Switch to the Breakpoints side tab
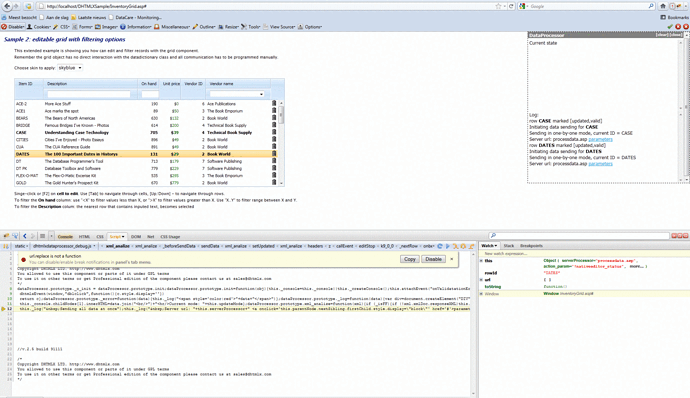 tap(531, 246)
